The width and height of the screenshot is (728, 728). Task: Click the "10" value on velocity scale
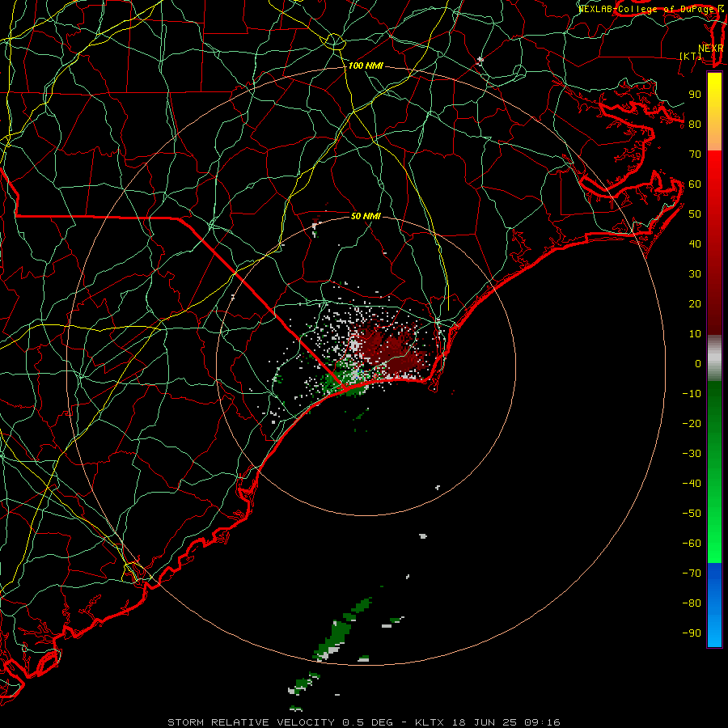coord(695,334)
